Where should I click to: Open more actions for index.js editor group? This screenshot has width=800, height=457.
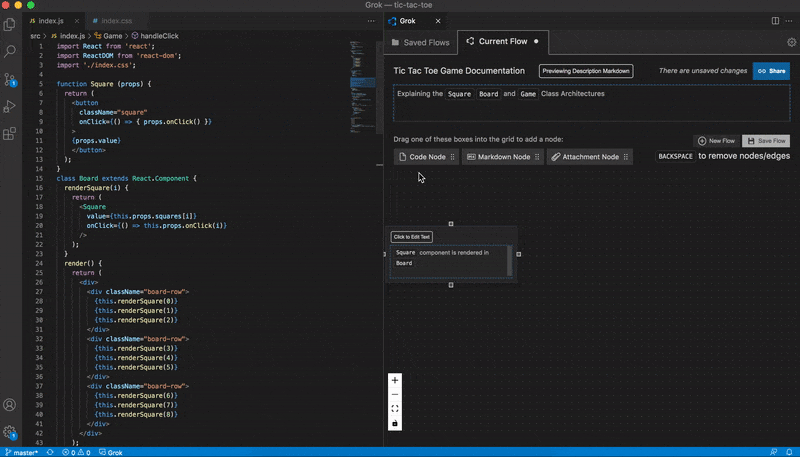(x=371, y=21)
